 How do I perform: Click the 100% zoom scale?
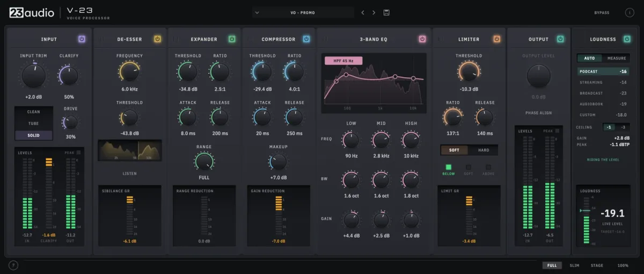[x=623, y=265]
